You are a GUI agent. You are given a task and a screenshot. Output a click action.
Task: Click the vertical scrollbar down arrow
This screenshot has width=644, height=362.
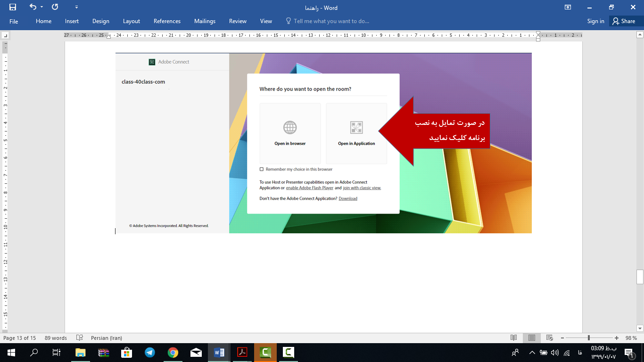coord(640,328)
